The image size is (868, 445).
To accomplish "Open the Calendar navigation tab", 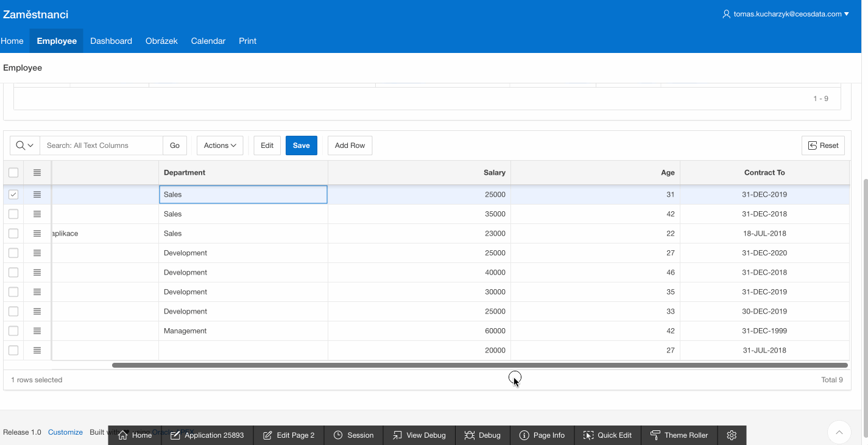I will point(208,41).
